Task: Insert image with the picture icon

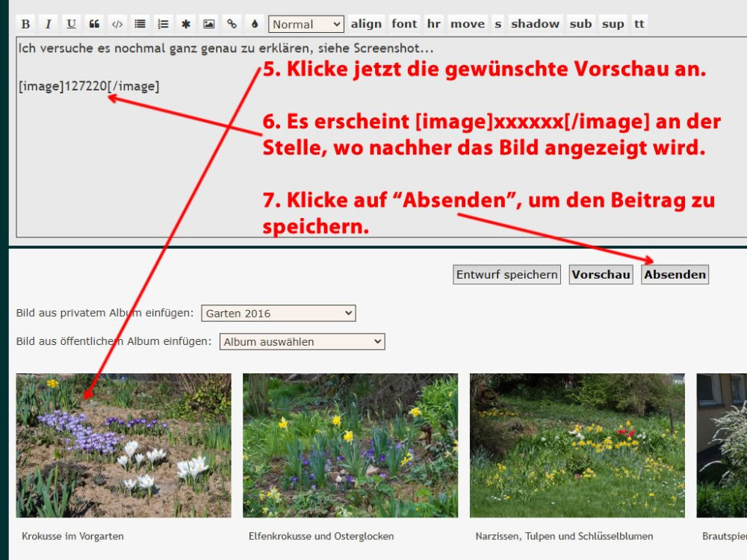Action: coord(208,24)
